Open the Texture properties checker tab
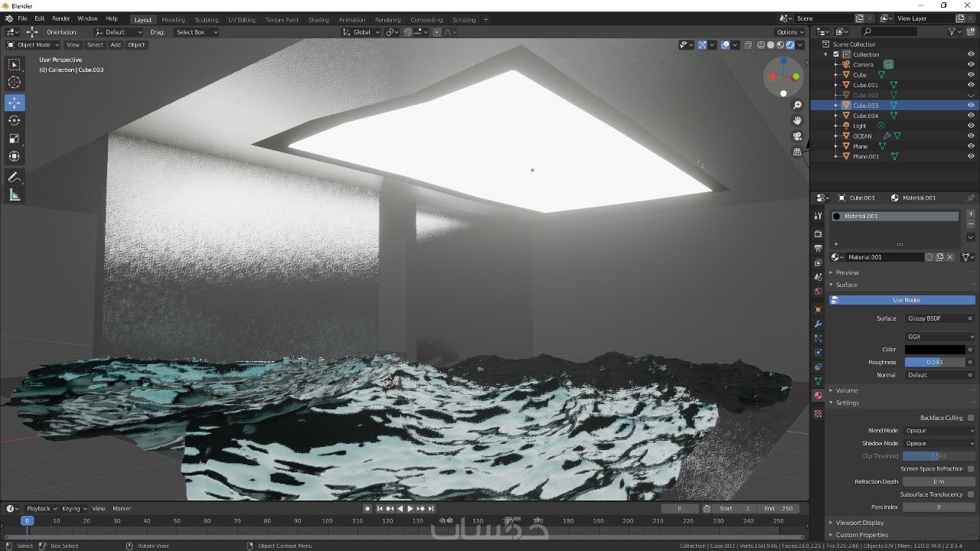The height and width of the screenshot is (551, 980). click(818, 413)
